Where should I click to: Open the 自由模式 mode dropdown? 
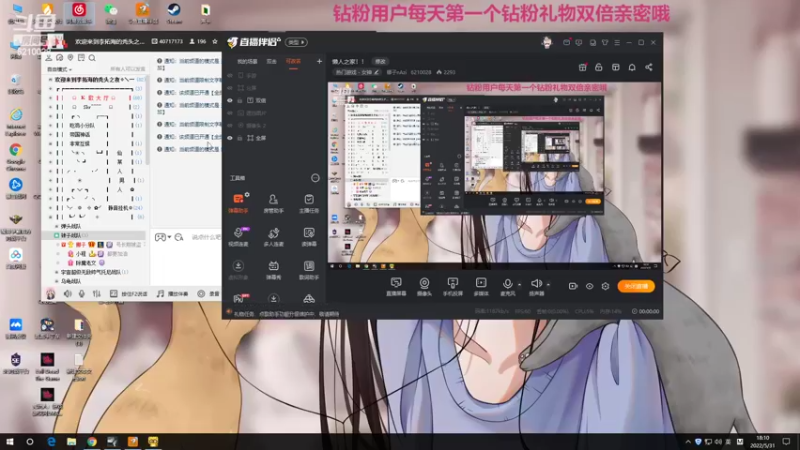[59, 69]
